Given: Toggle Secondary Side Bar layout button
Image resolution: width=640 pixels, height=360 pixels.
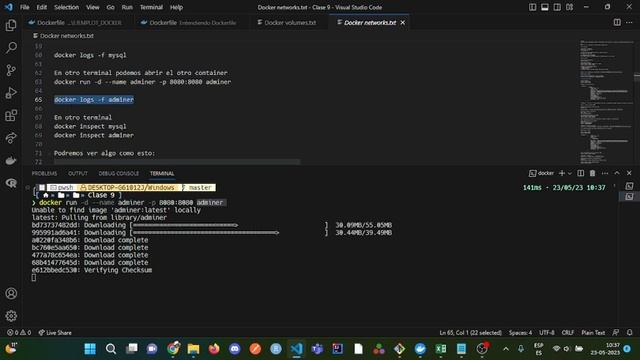Looking at the screenshot, I should tap(557, 7).
